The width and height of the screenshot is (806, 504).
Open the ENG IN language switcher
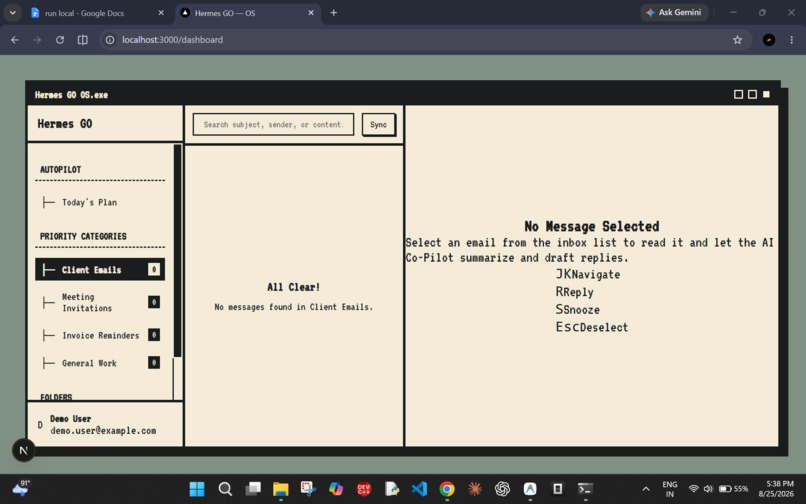pyautogui.click(x=670, y=489)
